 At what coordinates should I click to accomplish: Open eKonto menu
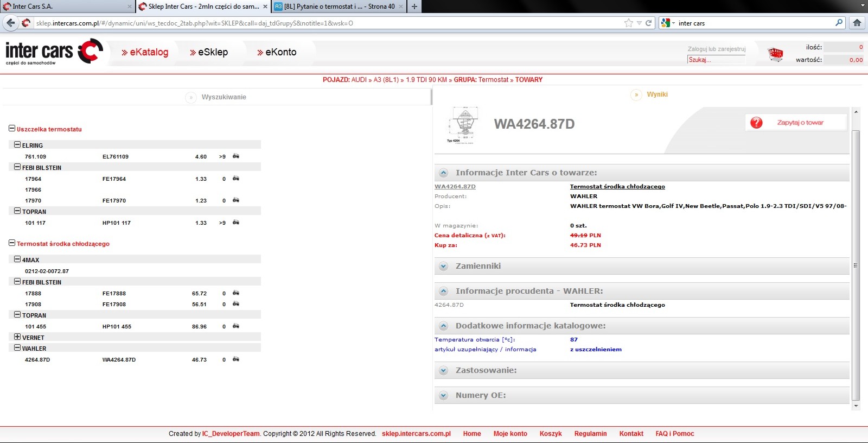pyautogui.click(x=277, y=52)
